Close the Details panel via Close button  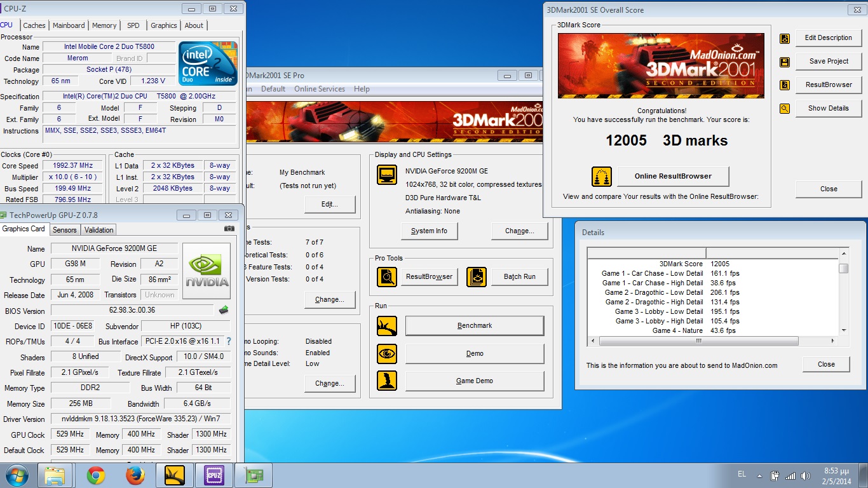pos(826,364)
